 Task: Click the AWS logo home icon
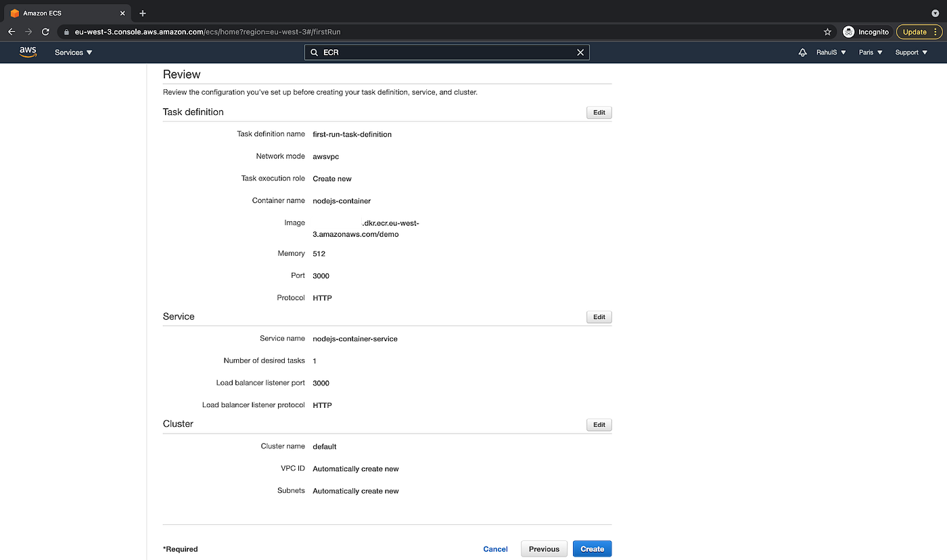[28, 52]
